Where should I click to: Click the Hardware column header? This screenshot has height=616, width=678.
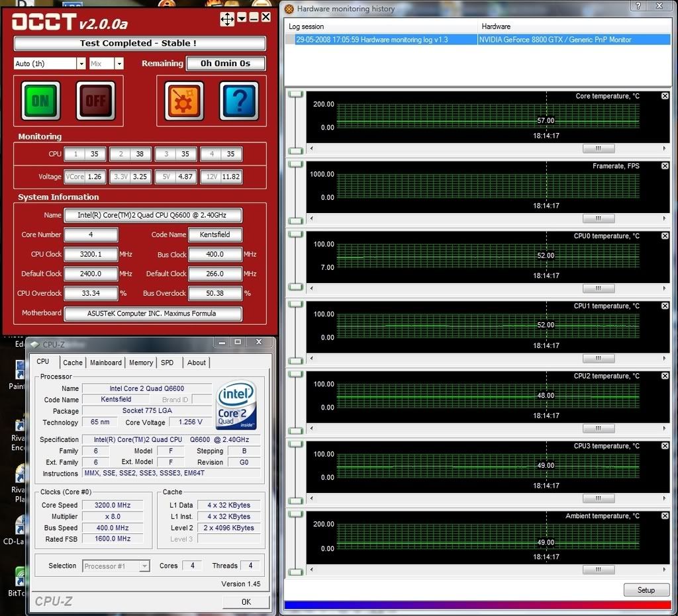pos(575,26)
